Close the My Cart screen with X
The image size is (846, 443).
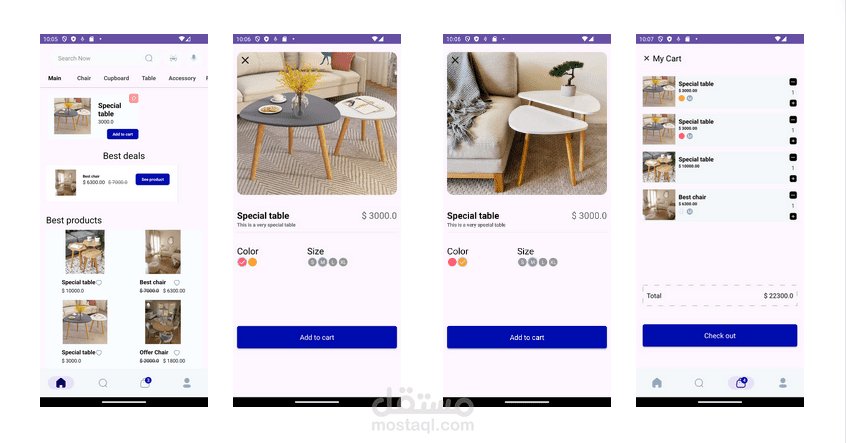646,58
